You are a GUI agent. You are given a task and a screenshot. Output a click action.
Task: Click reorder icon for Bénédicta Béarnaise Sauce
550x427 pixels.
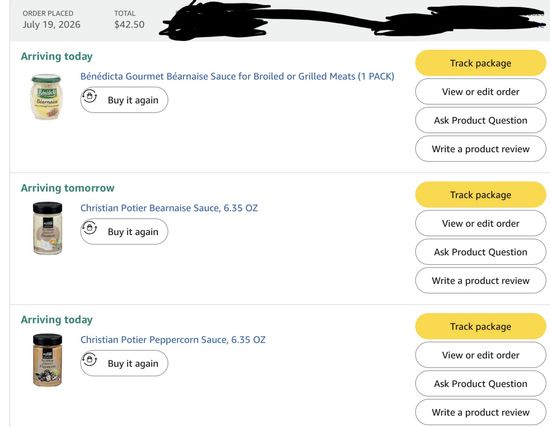89,96
